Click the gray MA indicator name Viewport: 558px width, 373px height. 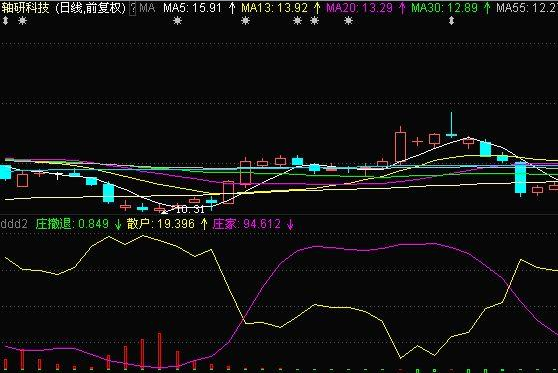[x=147, y=8]
